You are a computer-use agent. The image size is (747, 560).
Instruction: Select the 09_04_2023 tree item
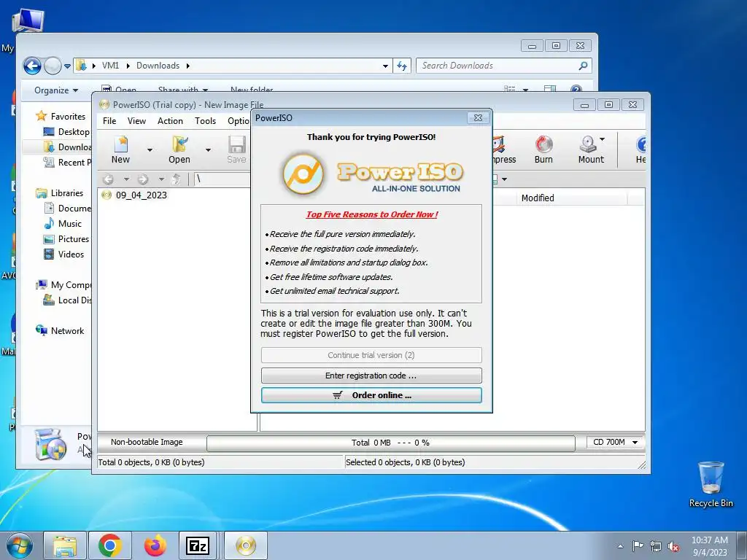click(141, 195)
